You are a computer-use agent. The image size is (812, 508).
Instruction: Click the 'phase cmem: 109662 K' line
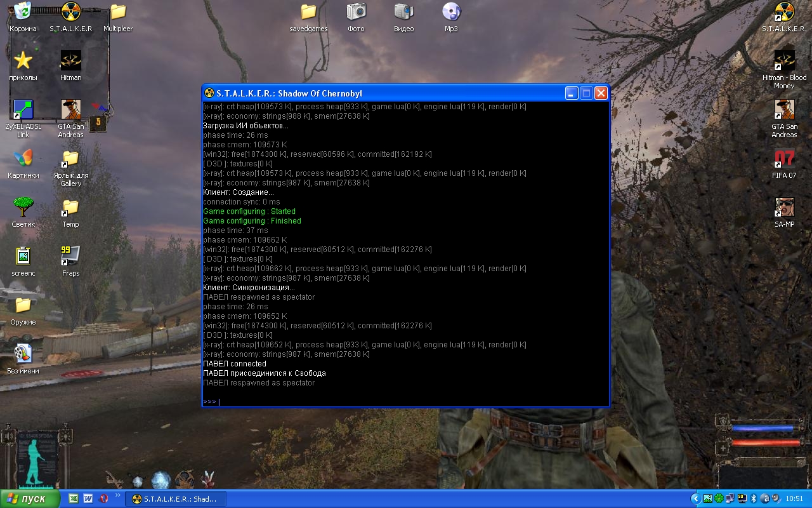point(245,240)
